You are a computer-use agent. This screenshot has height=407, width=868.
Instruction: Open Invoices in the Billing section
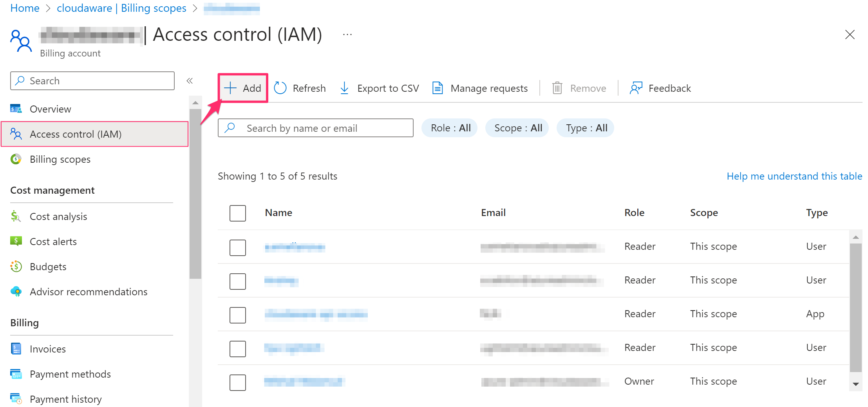click(47, 349)
